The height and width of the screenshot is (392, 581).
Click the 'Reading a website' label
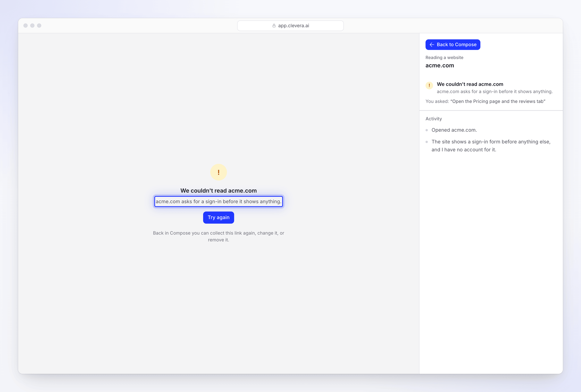point(444,58)
